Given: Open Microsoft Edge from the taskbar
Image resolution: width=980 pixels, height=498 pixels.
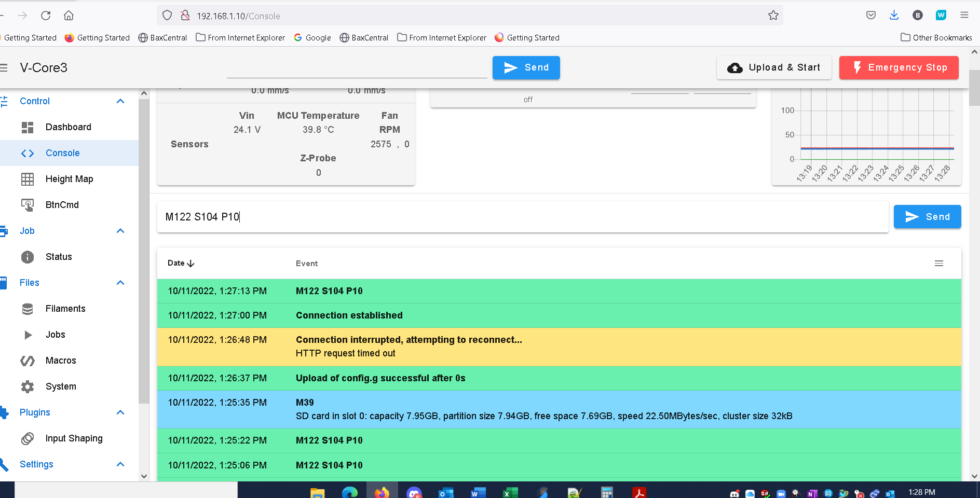Looking at the screenshot, I should (x=349, y=492).
